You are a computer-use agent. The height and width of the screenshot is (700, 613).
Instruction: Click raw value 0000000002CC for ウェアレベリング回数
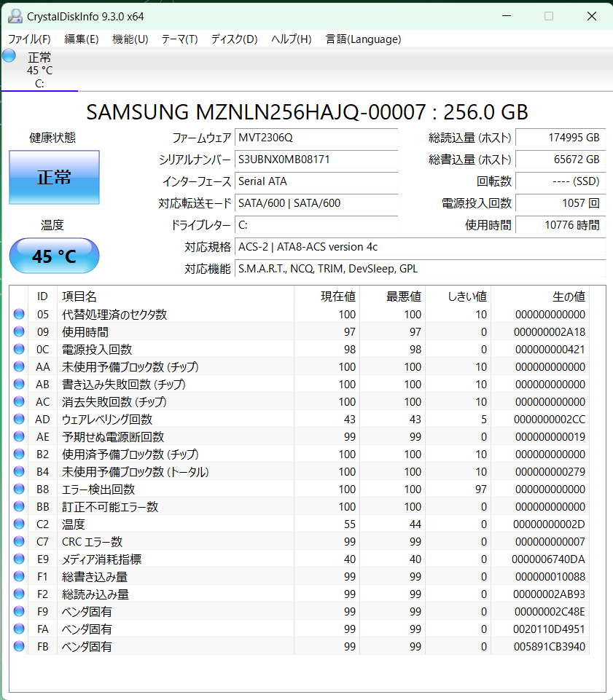coord(550,419)
